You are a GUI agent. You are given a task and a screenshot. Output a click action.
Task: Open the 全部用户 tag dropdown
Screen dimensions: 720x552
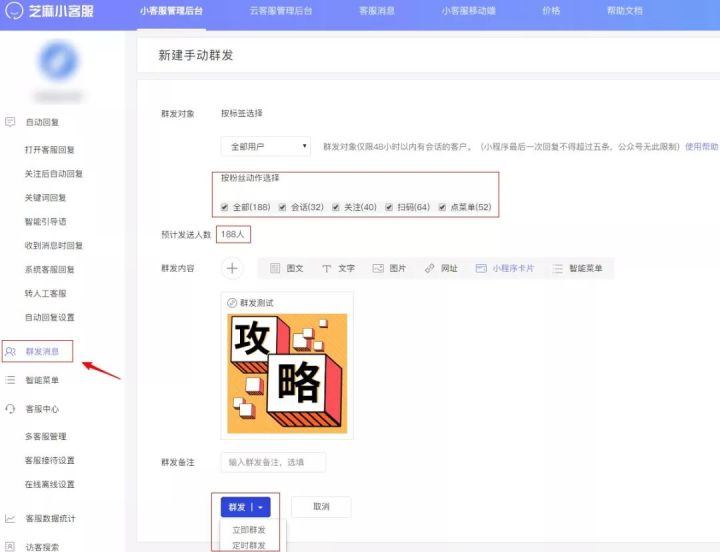(265, 146)
